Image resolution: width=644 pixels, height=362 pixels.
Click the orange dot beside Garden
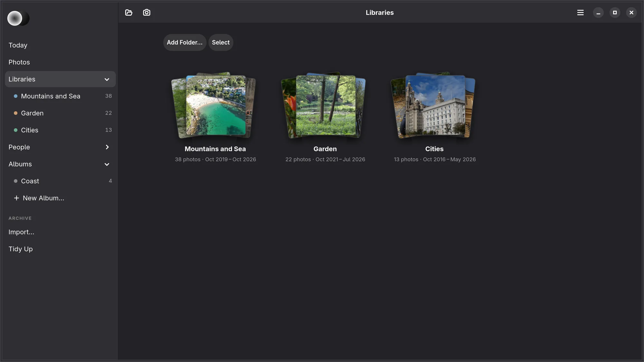pos(15,113)
